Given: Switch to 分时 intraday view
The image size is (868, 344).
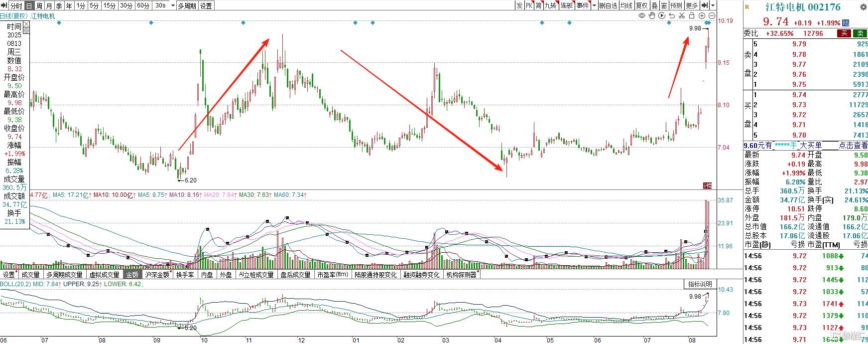Looking at the screenshot, I should (15, 5).
